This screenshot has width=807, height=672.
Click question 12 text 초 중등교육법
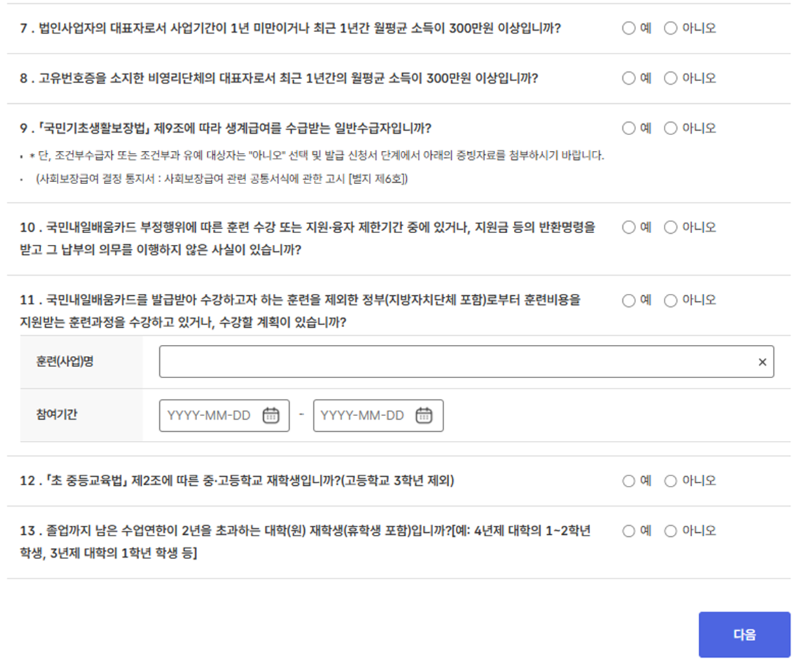coord(237,481)
